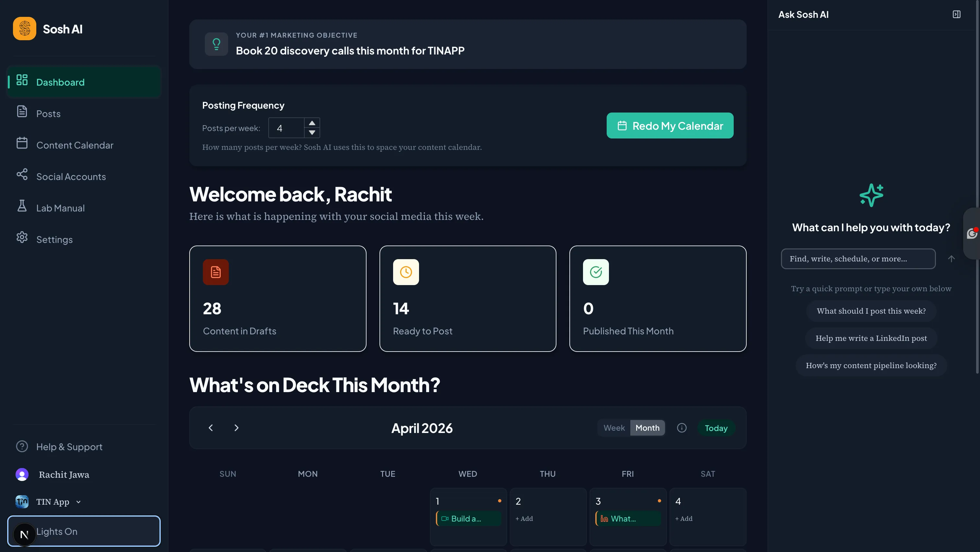Click the calendar info icon
Screen dimensions: 980x552
point(682,428)
